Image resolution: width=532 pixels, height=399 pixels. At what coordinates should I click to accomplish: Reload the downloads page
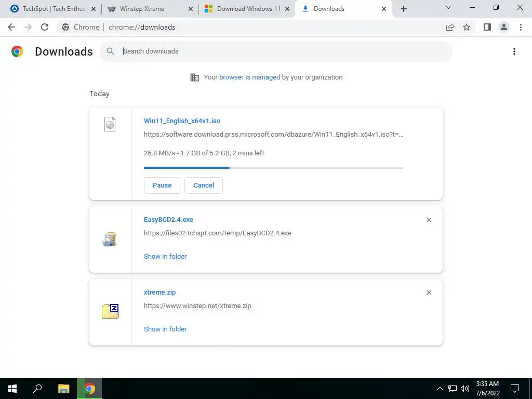pyautogui.click(x=45, y=27)
